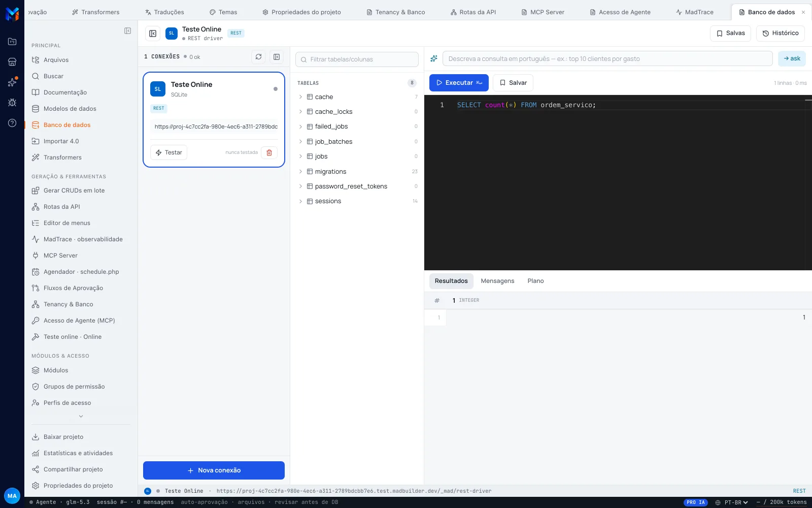The height and width of the screenshot is (508, 812).
Task: Focus the natural language query description field
Action: tap(607, 58)
